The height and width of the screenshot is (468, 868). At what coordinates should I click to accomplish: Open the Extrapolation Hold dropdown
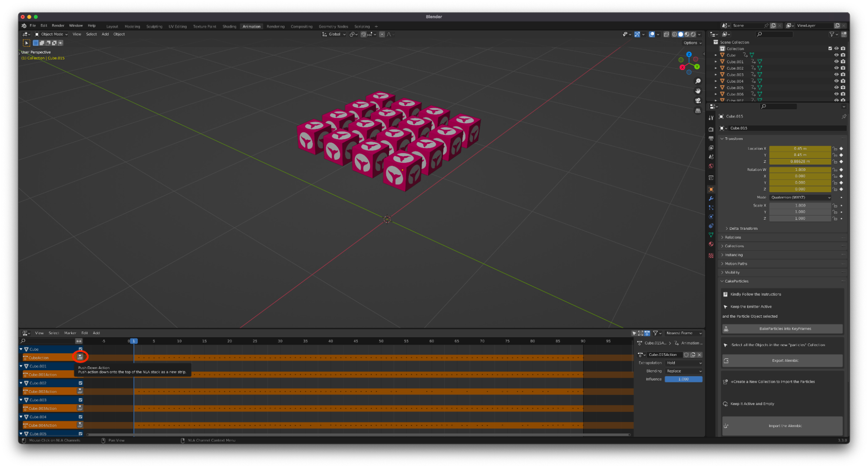tap(683, 363)
